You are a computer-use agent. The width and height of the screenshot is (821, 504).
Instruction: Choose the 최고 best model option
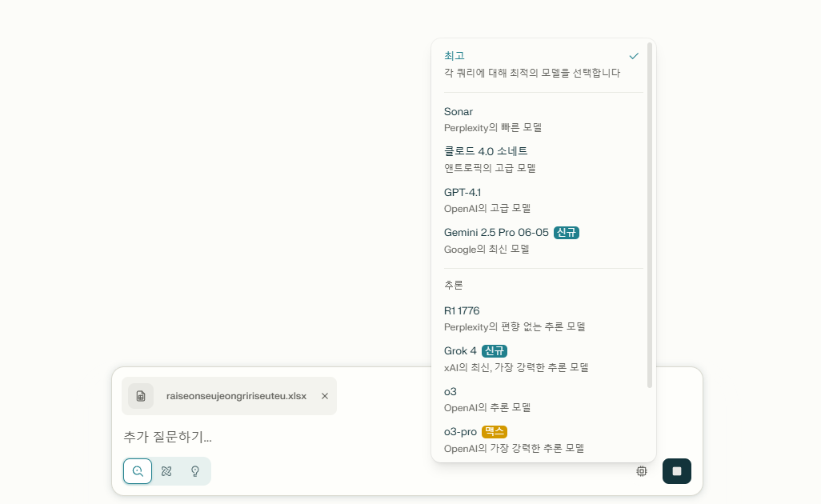543,64
